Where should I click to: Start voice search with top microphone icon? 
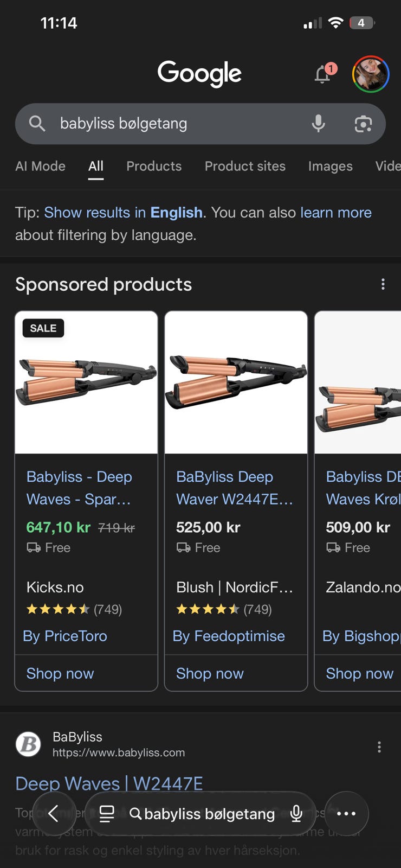coord(319,124)
